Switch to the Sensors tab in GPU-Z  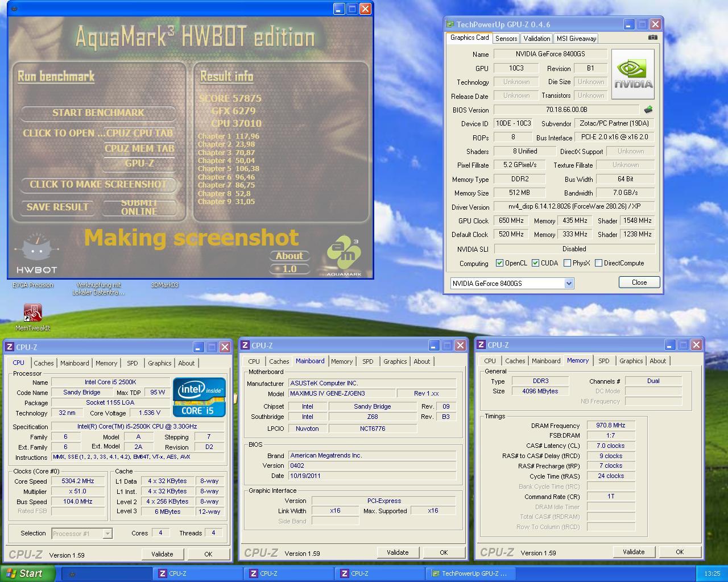[506, 39]
